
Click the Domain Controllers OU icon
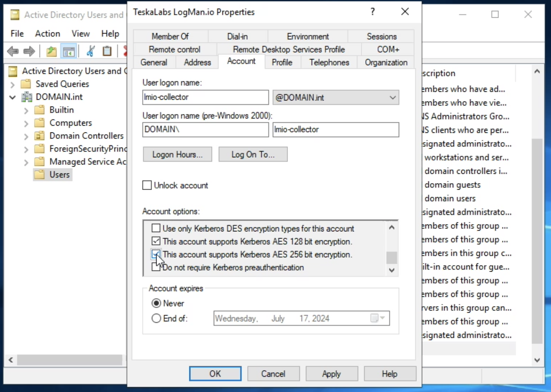click(x=40, y=136)
